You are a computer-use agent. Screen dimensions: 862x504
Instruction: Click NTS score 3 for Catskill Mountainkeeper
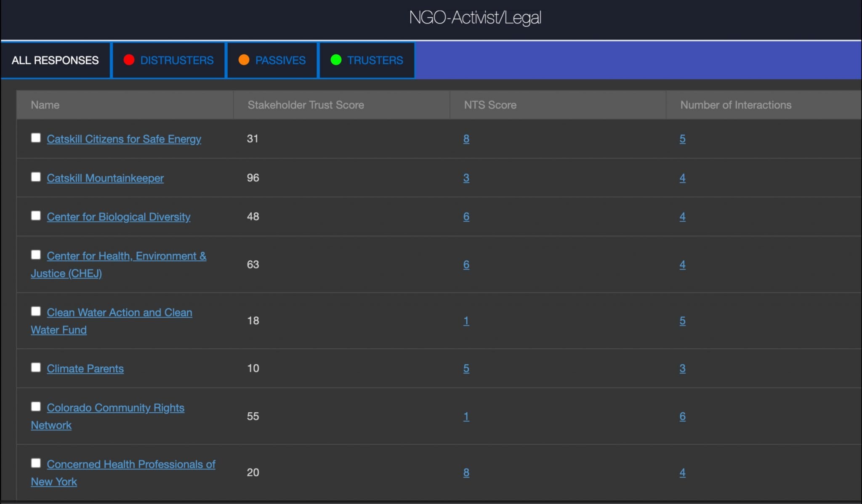[x=466, y=178]
